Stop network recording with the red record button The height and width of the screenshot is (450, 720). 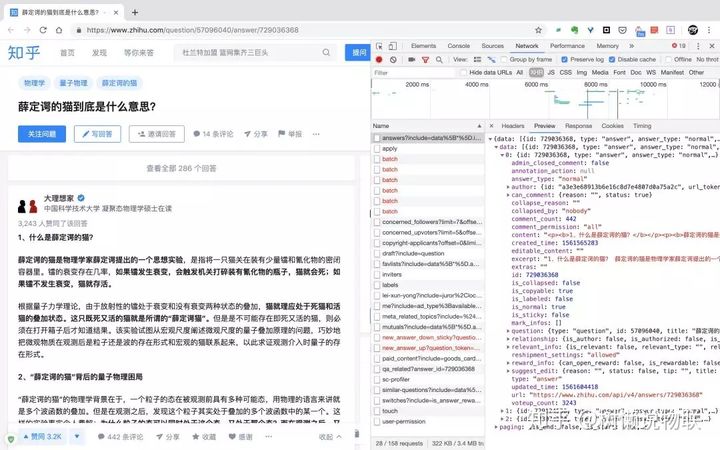click(x=379, y=59)
